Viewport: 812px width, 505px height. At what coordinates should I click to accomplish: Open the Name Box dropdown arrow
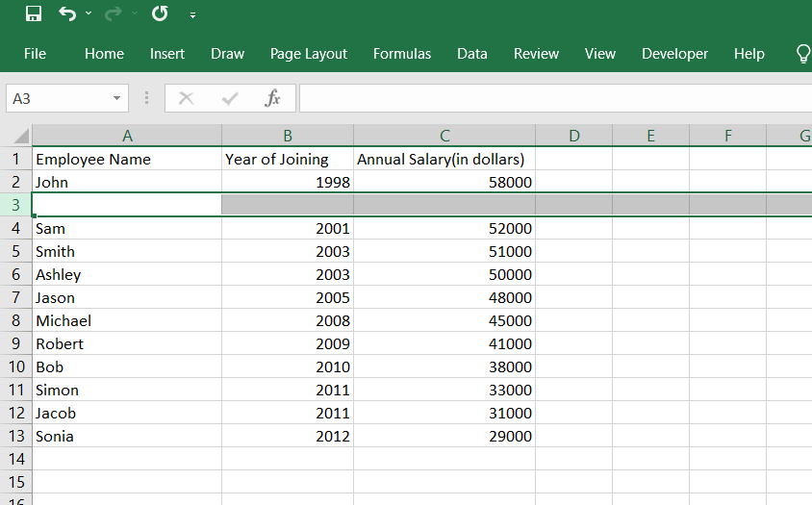116,98
